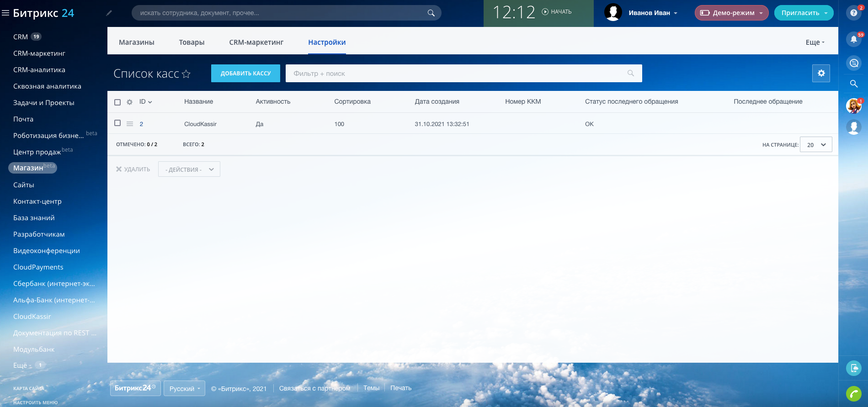Check the CloudKassir row checkbox
This screenshot has height=407, width=868.
(x=117, y=123)
